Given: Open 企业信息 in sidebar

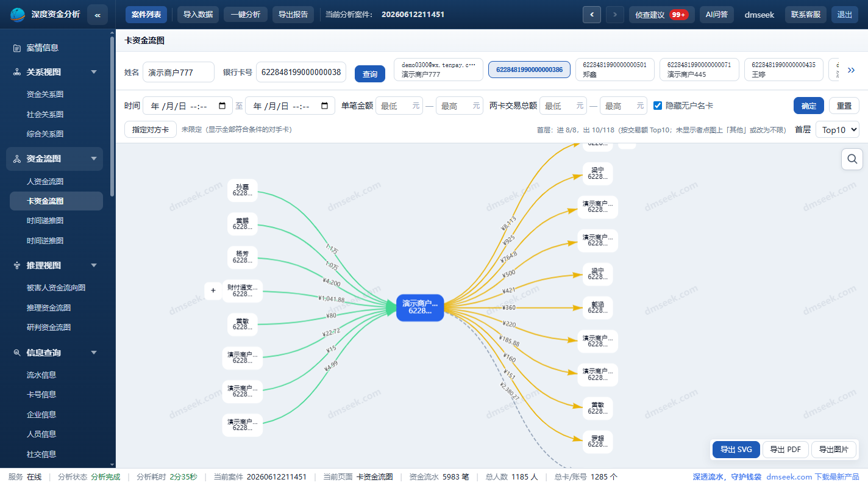Looking at the screenshot, I should [x=41, y=414].
